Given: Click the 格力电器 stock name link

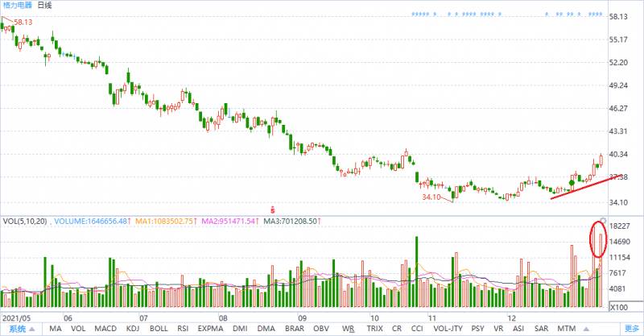Looking at the screenshot, I should tap(17, 6).
